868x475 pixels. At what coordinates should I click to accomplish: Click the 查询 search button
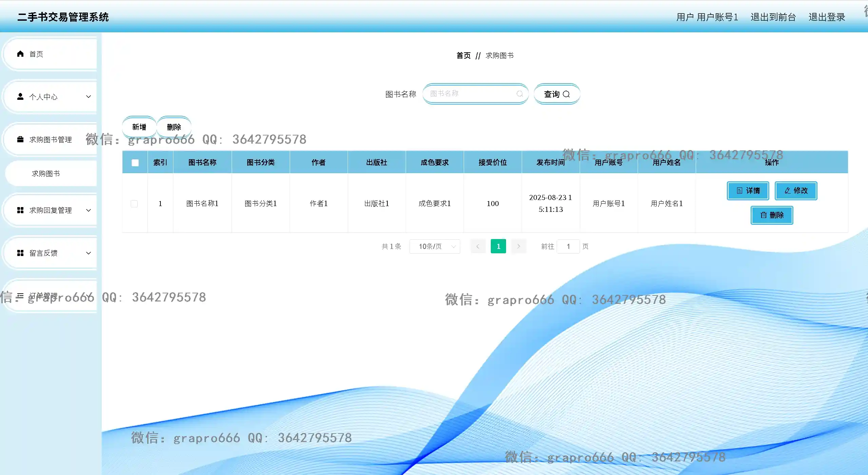point(557,94)
